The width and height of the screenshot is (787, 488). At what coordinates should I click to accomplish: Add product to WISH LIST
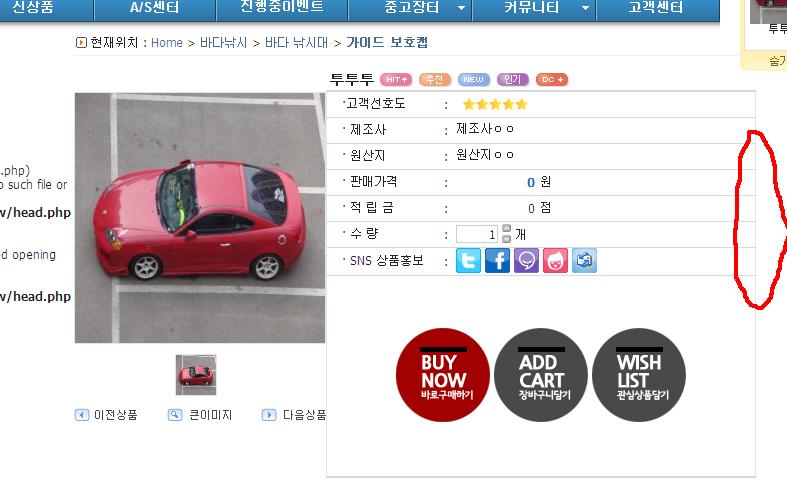638,375
